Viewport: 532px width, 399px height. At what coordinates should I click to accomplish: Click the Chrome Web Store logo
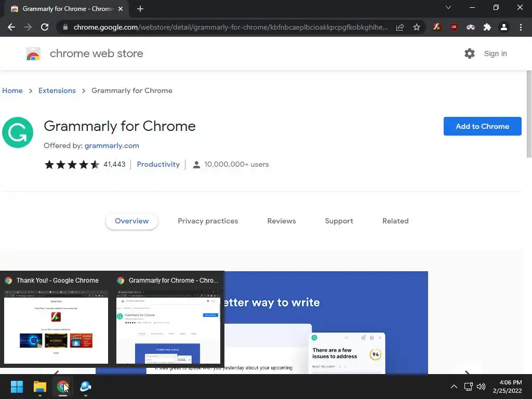click(33, 54)
